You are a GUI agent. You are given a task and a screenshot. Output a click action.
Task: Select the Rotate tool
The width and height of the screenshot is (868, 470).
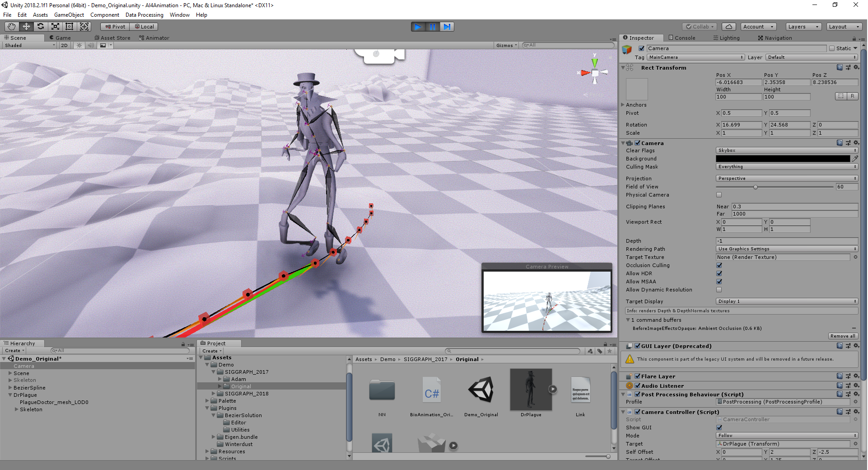tap(41, 27)
